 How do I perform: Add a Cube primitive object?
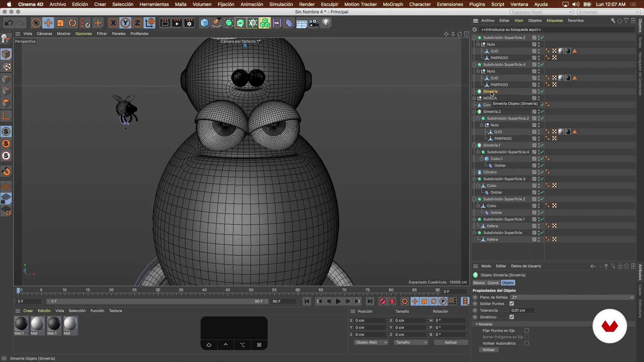(x=204, y=23)
